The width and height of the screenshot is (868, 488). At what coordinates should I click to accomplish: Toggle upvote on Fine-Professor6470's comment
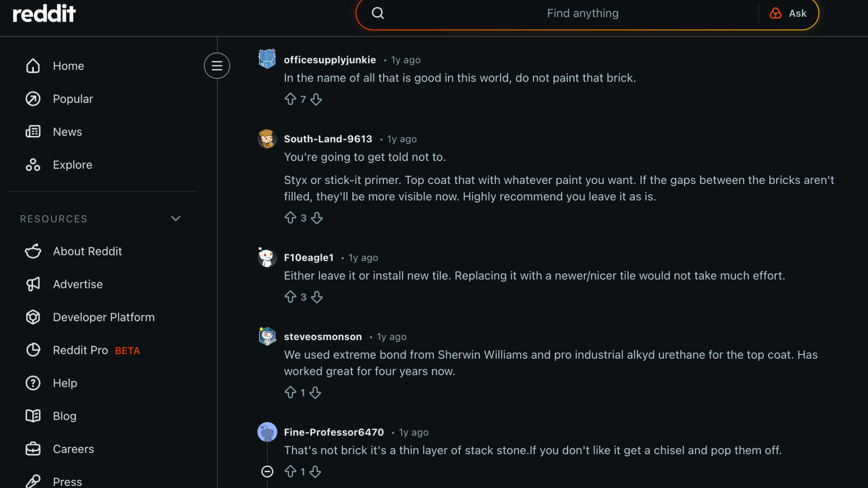click(x=290, y=472)
